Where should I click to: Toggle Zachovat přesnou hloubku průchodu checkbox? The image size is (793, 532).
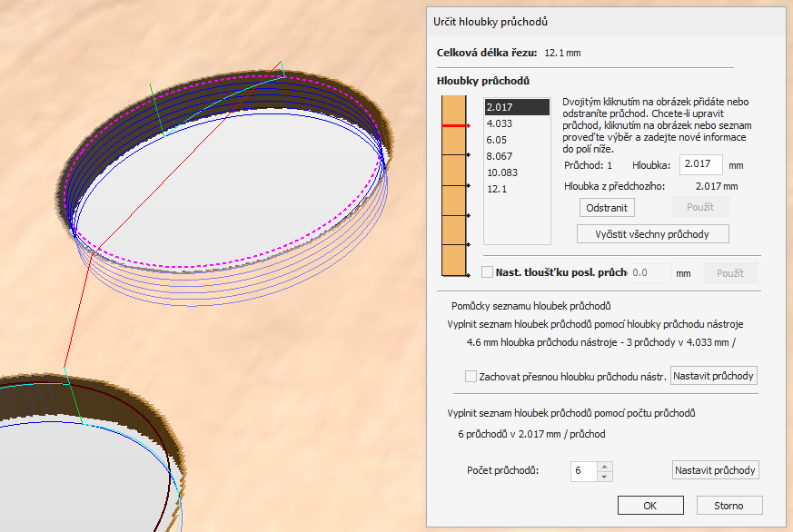coord(471,376)
